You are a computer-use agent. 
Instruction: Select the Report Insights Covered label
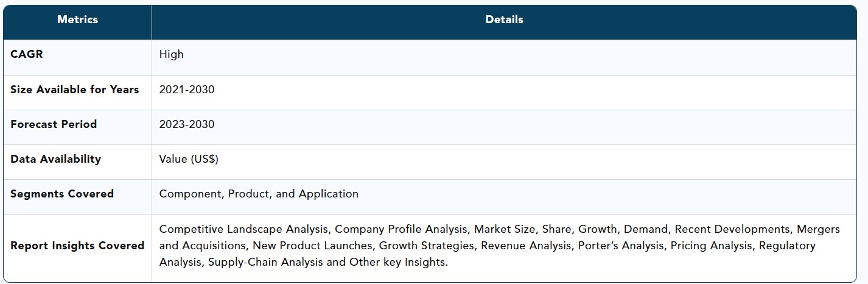(77, 246)
